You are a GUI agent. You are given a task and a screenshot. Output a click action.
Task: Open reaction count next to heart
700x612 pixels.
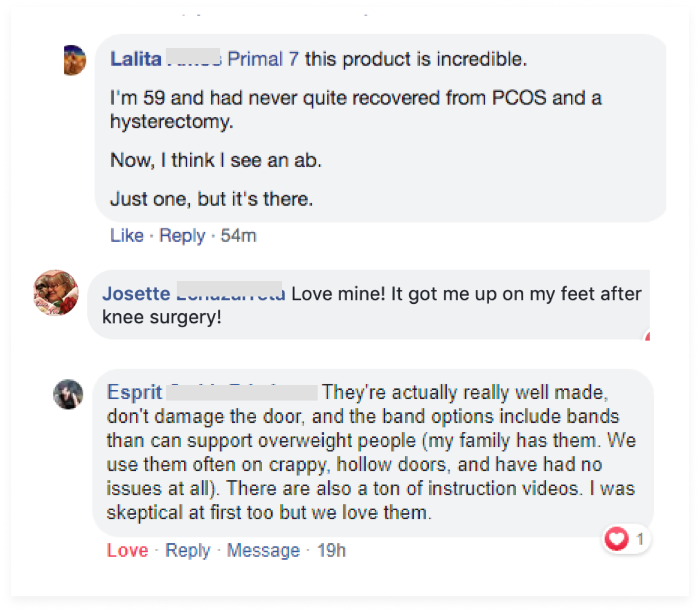640,539
